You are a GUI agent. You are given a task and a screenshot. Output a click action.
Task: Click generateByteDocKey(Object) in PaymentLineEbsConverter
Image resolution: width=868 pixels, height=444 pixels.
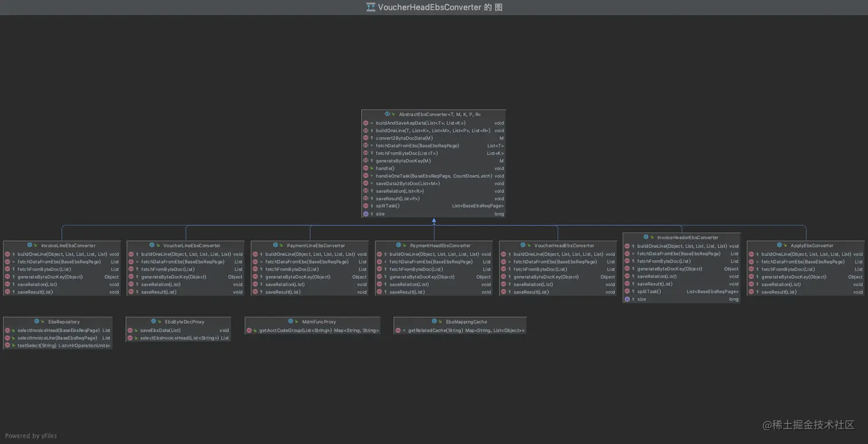[297, 277]
